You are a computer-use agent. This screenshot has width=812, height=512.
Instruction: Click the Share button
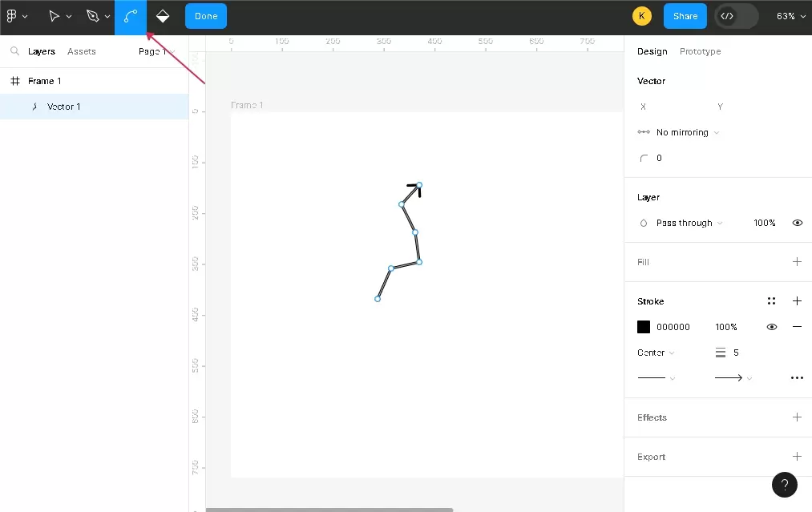coord(685,16)
